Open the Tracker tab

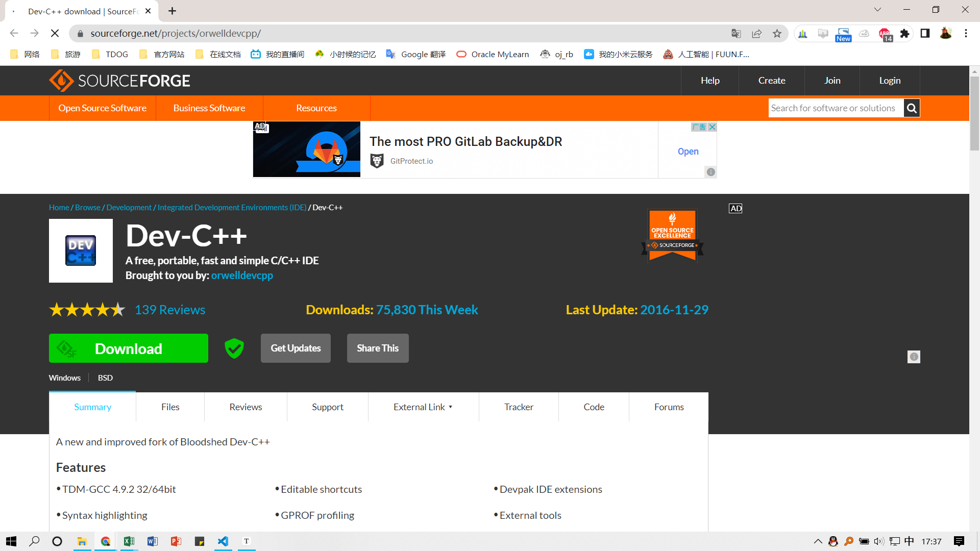519,407
